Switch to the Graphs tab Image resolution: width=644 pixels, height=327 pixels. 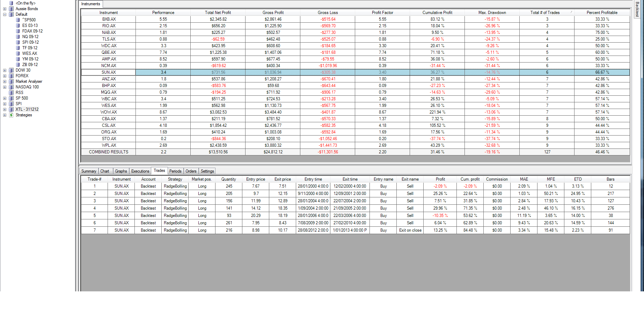[x=121, y=171]
